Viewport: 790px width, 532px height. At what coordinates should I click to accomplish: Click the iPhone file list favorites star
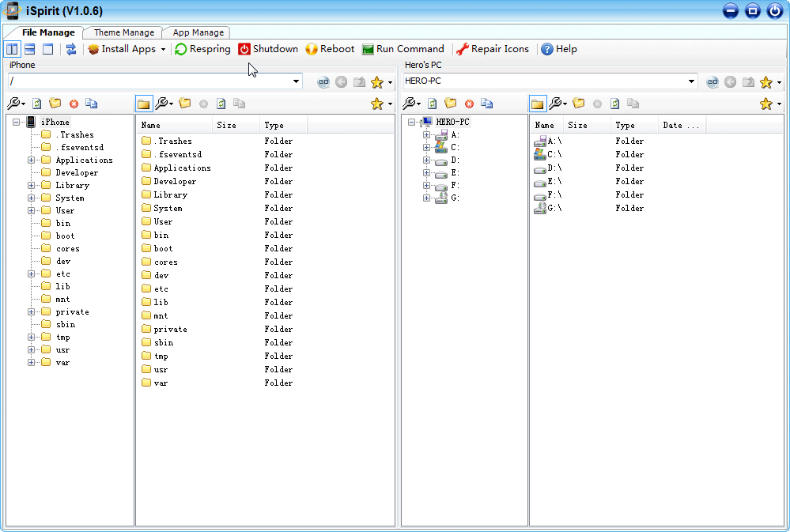[377, 104]
